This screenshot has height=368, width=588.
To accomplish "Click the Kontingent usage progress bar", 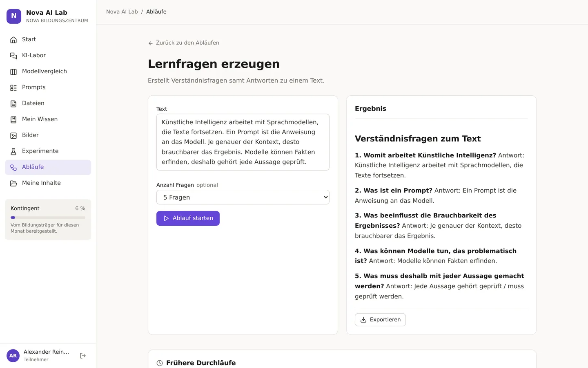I will [x=48, y=218].
